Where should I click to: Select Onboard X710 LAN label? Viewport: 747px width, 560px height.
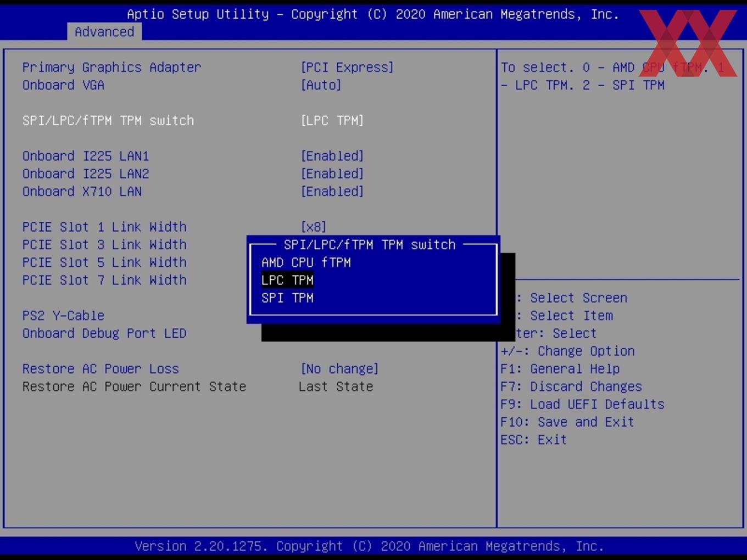coord(82,192)
